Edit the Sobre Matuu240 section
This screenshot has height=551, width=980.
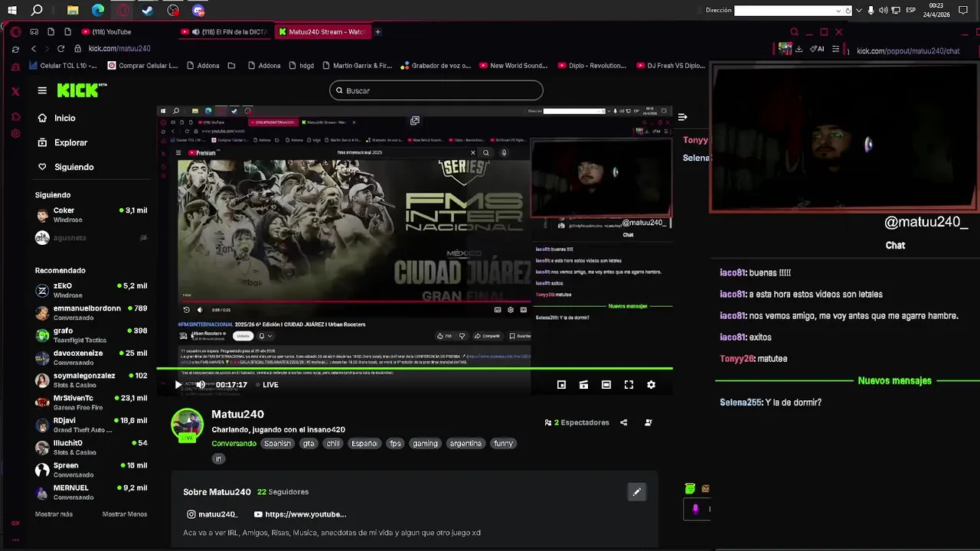pos(636,492)
